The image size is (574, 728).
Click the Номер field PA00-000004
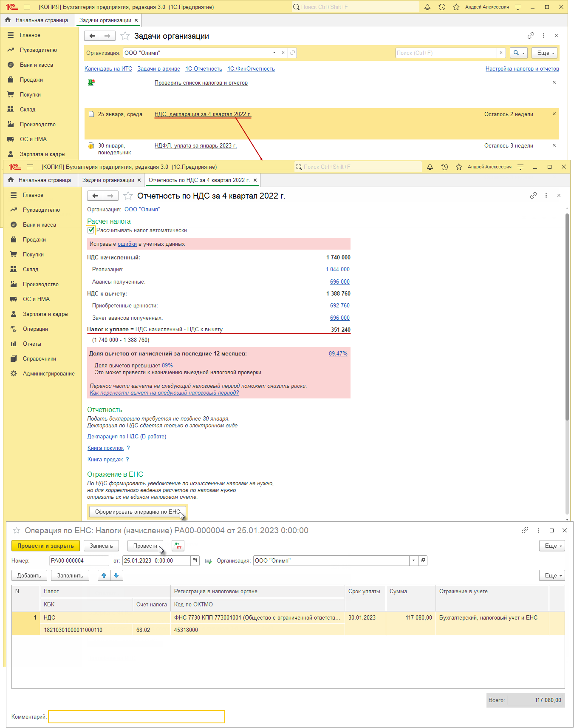[x=79, y=560]
